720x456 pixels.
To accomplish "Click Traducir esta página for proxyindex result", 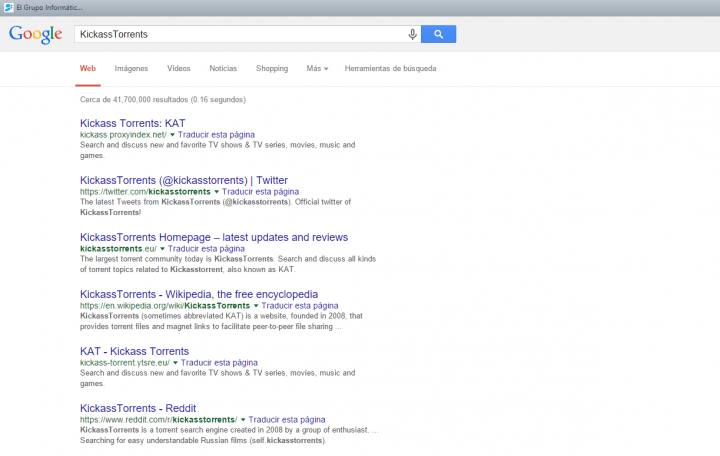I will coord(216,135).
